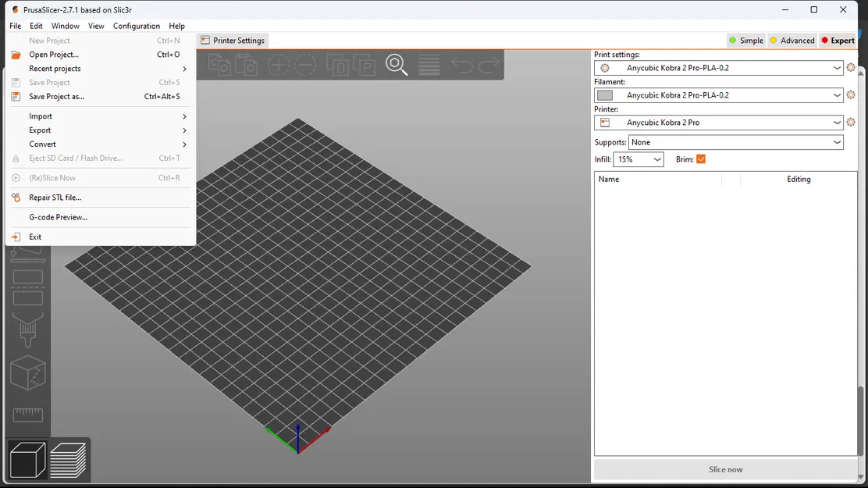Click the Slice now button
Image resolution: width=868 pixels, height=488 pixels.
click(726, 469)
